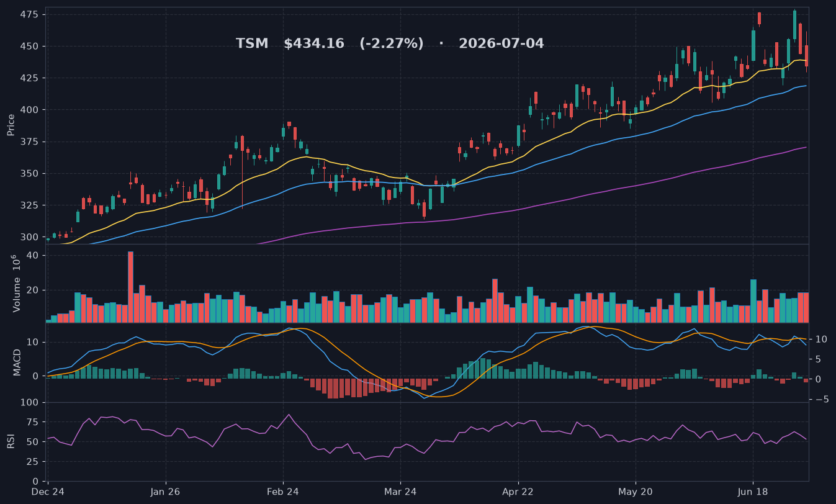Click the 2026-07-04 date in title
The image size is (836, 504).
click(x=501, y=43)
